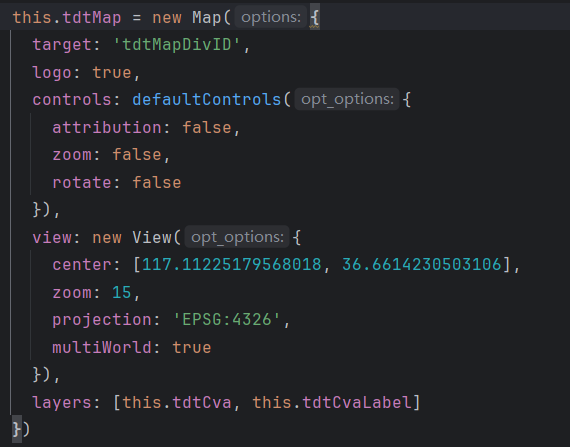
Task: Place cursor on the 'tdtMapDivID' string
Action: (x=177, y=45)
